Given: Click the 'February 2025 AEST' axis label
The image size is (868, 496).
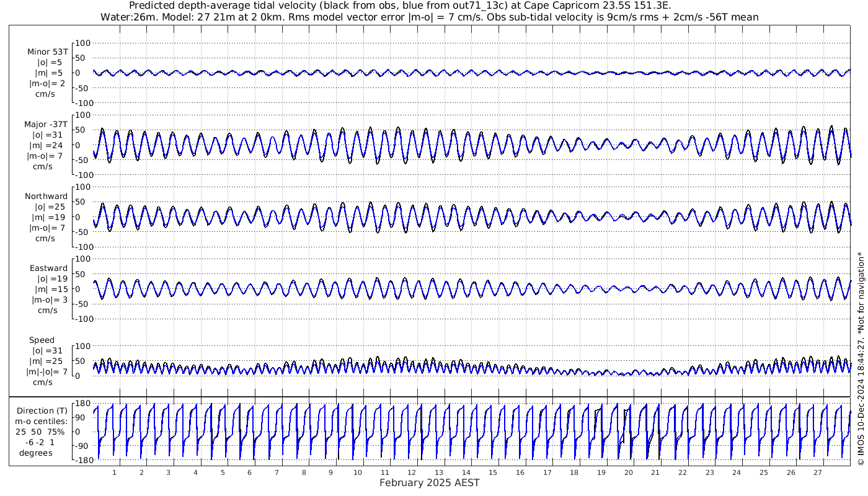Looking at the screenshot, I should point(429,483).
